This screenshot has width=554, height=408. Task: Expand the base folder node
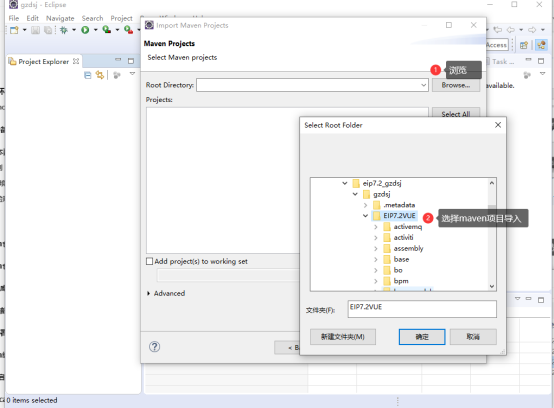376,259
